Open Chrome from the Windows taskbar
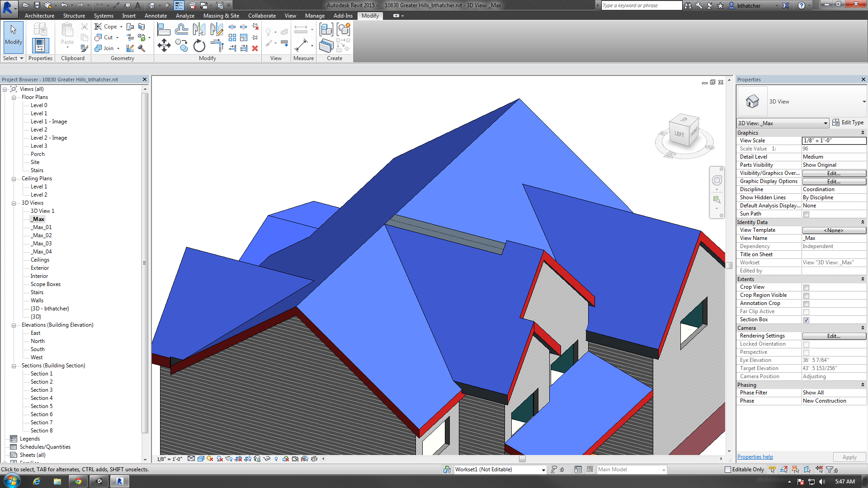868x488 pixels. click(78, 481)
